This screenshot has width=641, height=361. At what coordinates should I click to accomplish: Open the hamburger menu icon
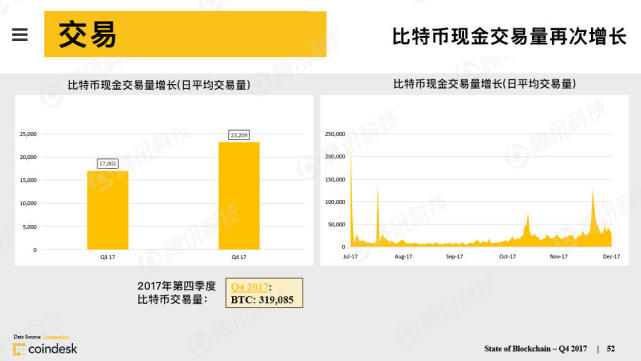pyautogui.click(x=20, y=34)
